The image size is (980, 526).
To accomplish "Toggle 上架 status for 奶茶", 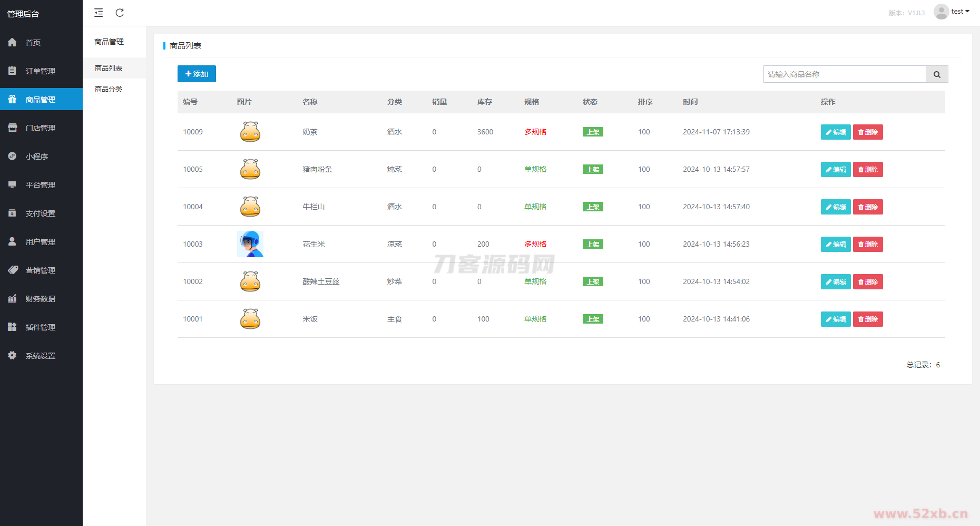I will (593, 132).
